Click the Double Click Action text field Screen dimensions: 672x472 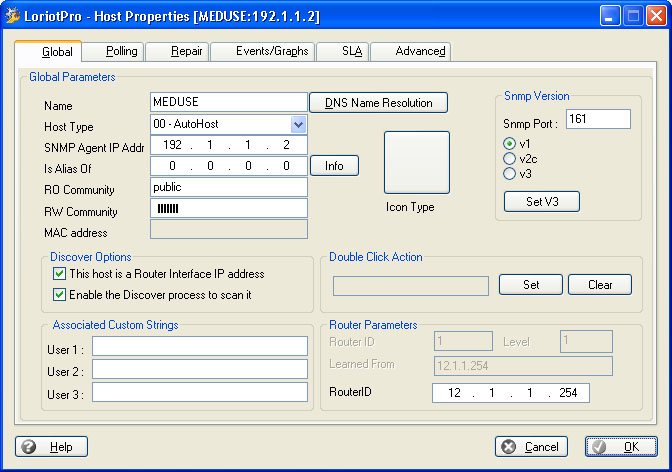pyautogui.click(x=411, y=286)
